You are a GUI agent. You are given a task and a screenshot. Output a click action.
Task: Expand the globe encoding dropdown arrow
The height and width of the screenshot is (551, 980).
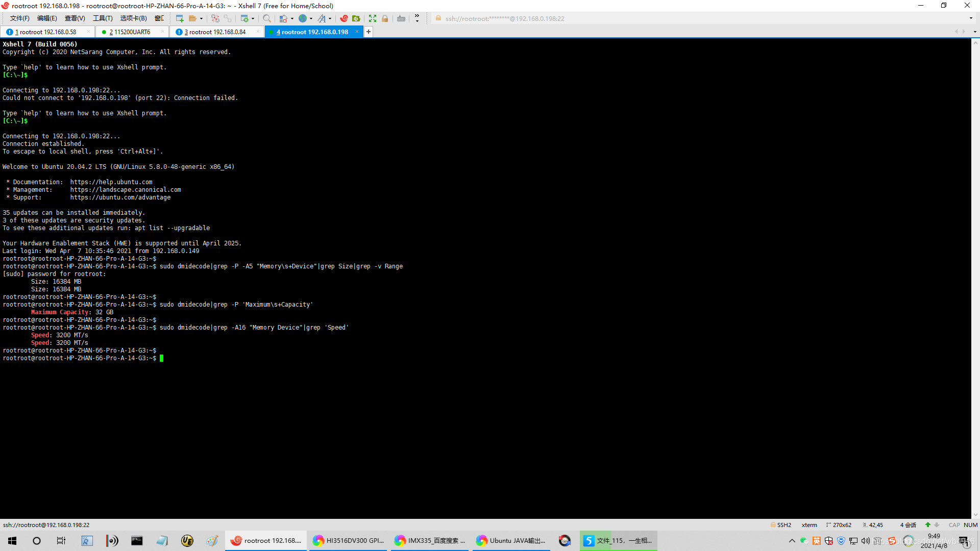311,19
